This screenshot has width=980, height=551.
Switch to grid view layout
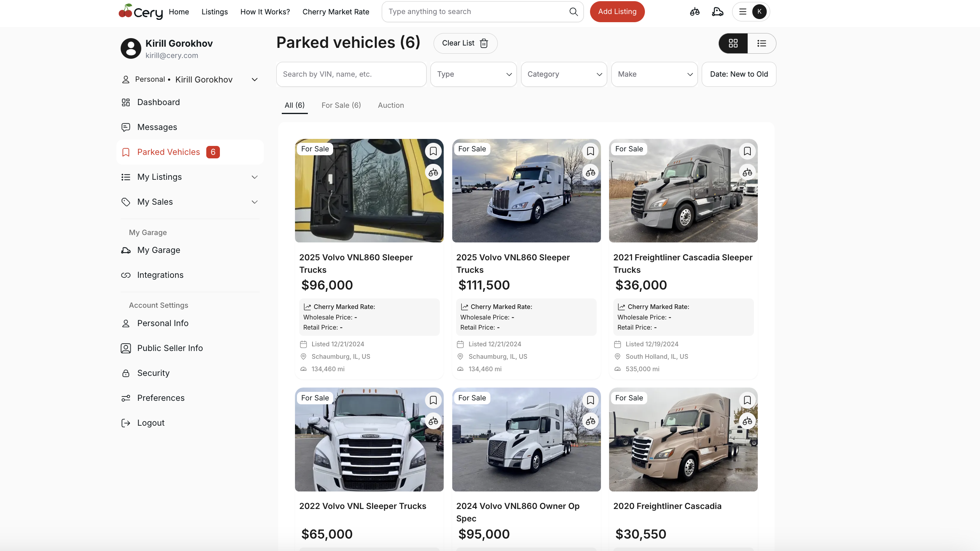pyautogui.click(x=733, y=43)
